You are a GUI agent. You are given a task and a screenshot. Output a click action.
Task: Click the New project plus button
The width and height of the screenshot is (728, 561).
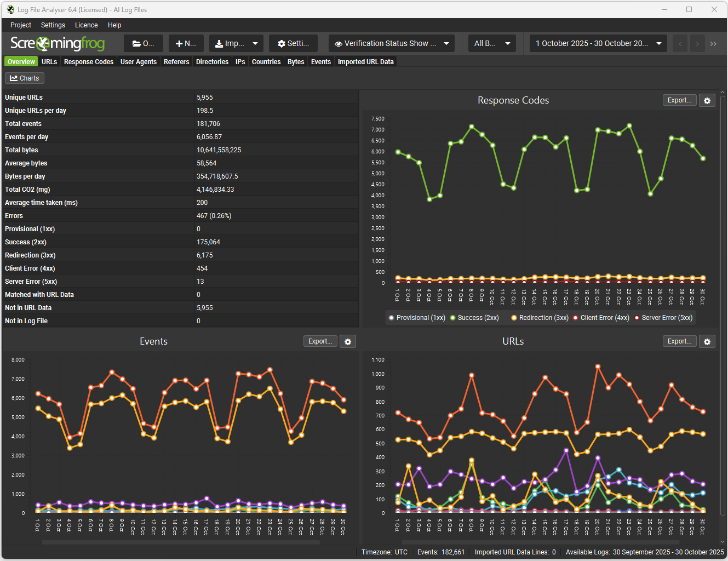click(186, 43)
